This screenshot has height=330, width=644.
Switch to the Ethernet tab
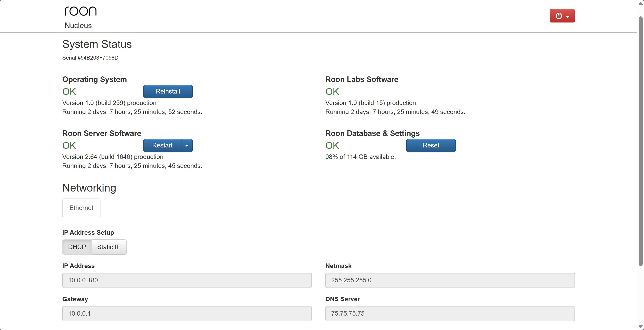[81, 208]
